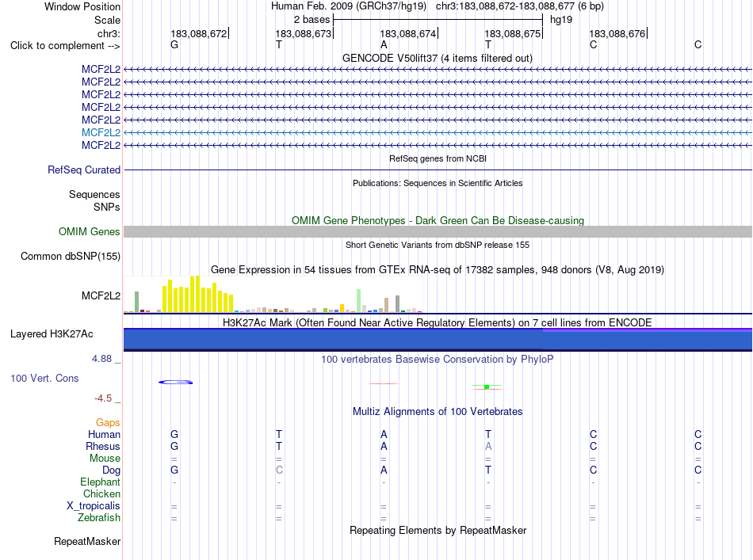Select the Mouse species label
This screenshot has height=560, width=753.
point(105,459)
